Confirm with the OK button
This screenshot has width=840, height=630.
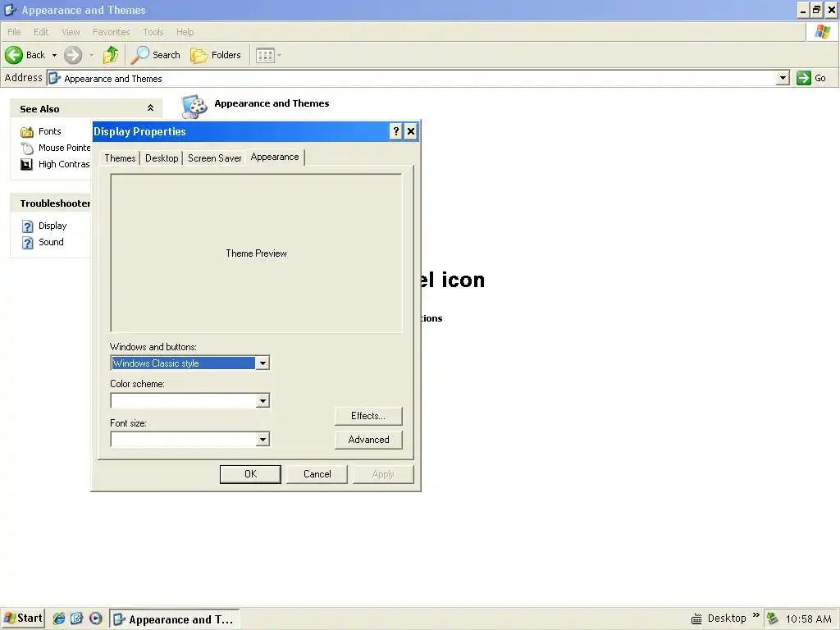[x=250, y=474]
